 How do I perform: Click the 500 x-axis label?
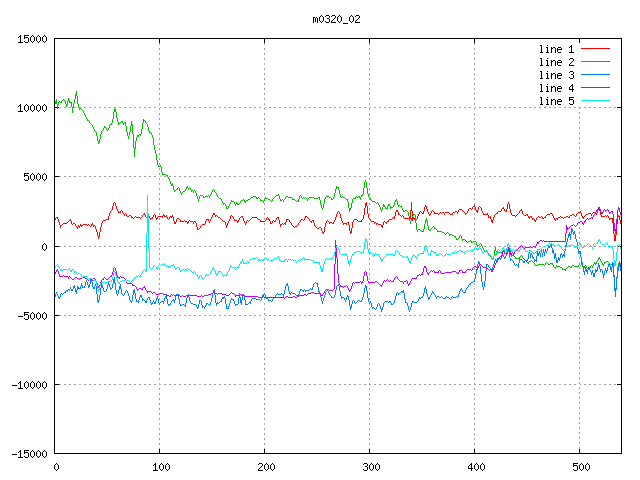(x=581, y=467)
